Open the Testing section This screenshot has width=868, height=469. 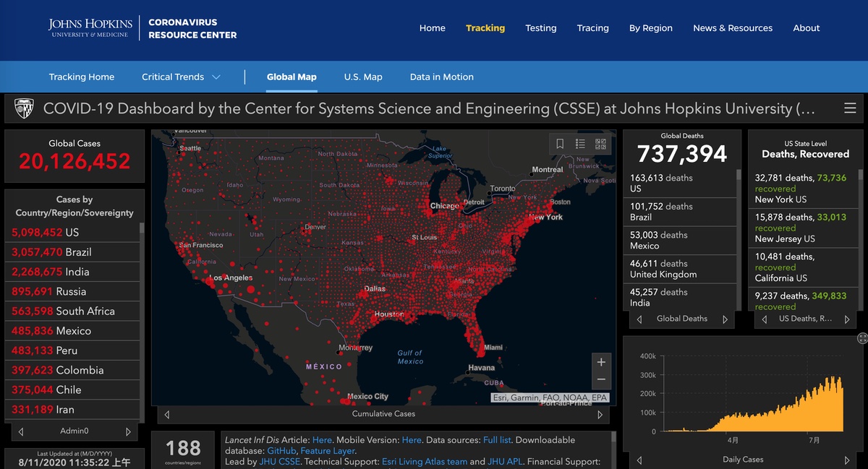click(x=541, y=28)
